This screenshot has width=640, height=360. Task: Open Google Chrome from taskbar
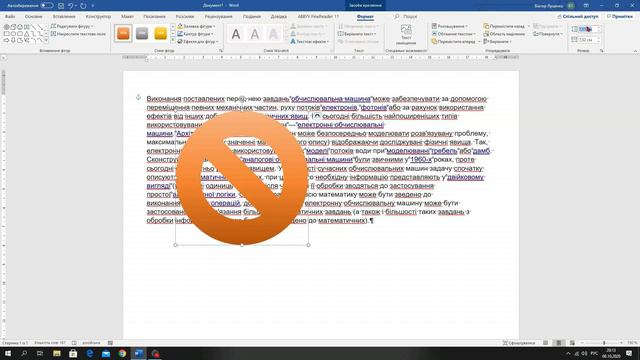(122, 353)
